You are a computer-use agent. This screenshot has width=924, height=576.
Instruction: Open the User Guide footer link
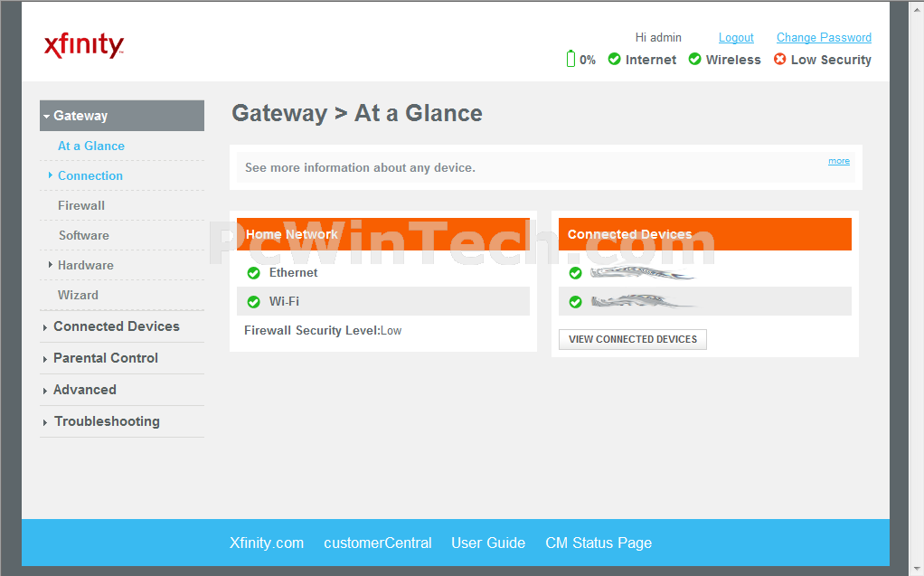point(488,543)
